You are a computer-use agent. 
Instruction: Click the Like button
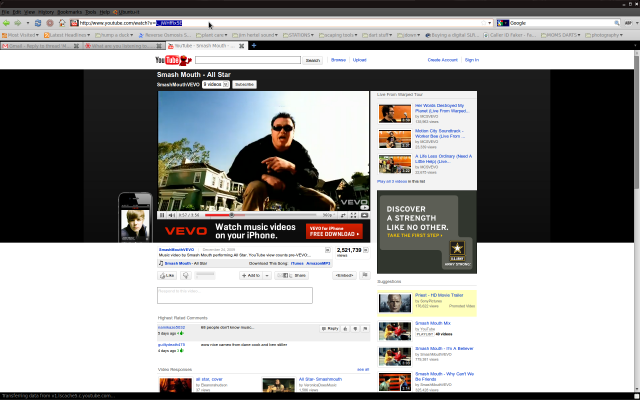click(167, 276)
